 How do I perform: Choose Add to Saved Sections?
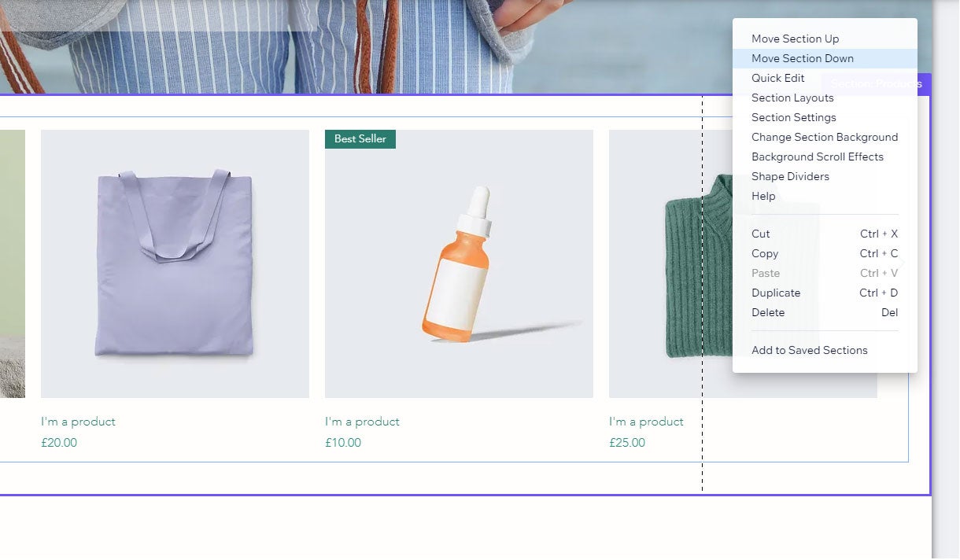(x=825, y=350)
